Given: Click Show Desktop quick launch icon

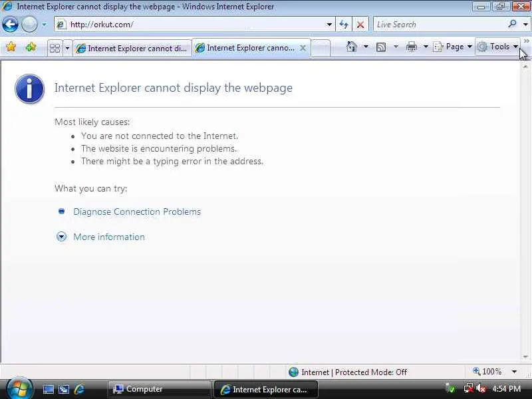Looking at the screenshot, I should coord(48,389).
